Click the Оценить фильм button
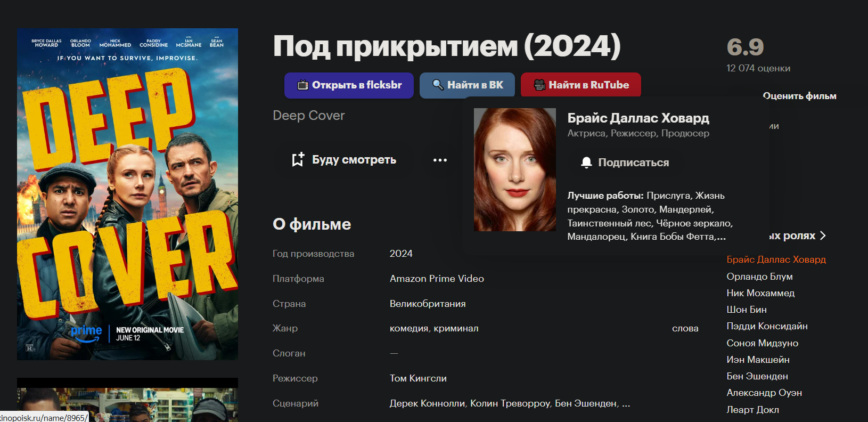868x422 pixels. 799,96
